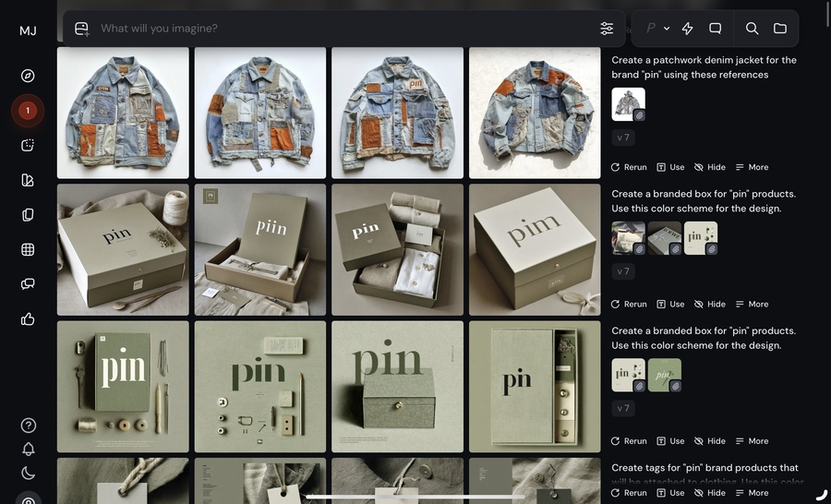831x504 pixels.
Task: Click Use for the denim jacket prompt
Action: [670, 167]
